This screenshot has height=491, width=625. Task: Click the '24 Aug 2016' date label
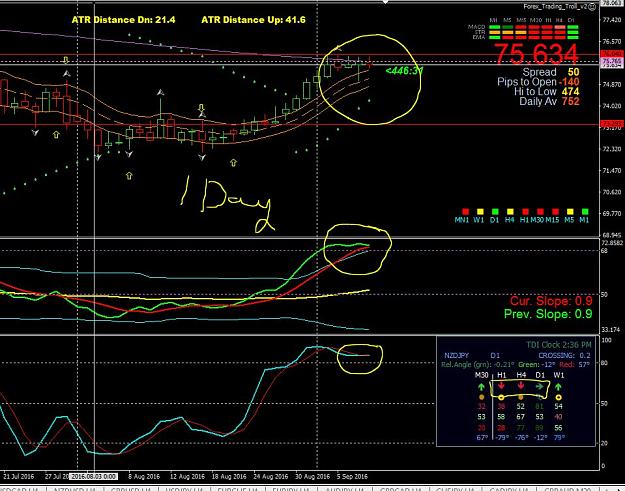pos(273,476)
